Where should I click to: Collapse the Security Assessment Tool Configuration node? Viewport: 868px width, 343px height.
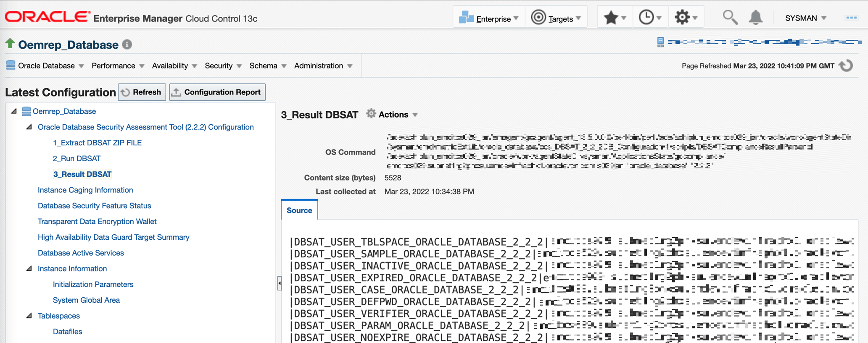click(x=29, y=127)
